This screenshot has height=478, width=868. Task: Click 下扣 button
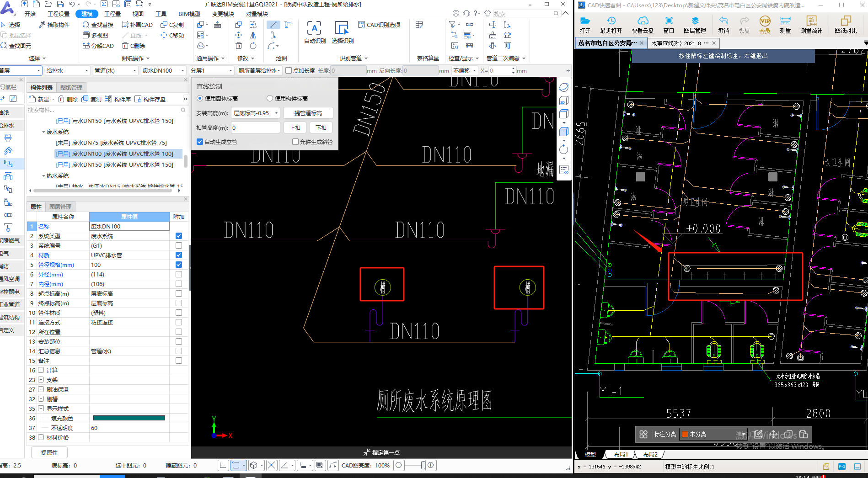pos(321,127)
